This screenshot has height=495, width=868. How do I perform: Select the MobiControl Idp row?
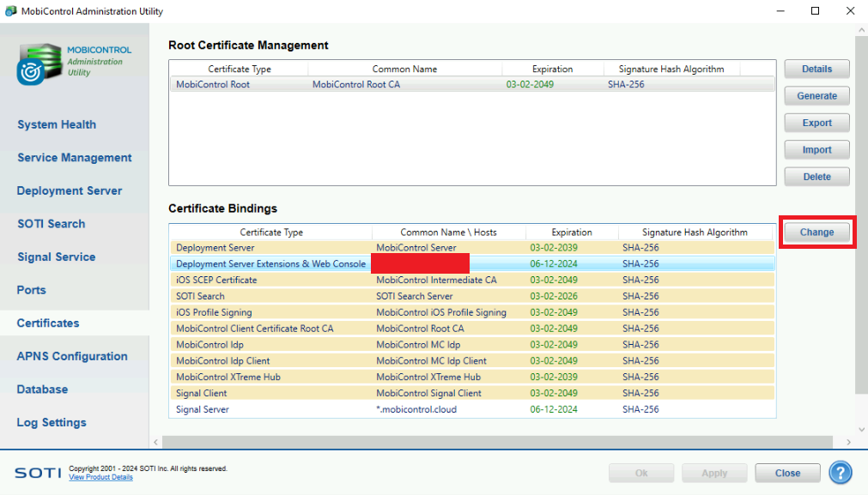tap(472, 345)
